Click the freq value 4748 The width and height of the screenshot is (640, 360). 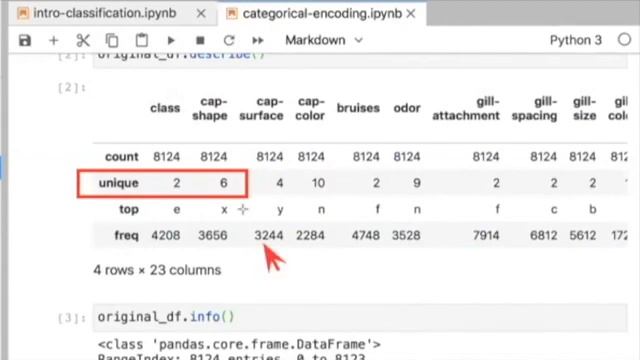(x=366, y=236)
